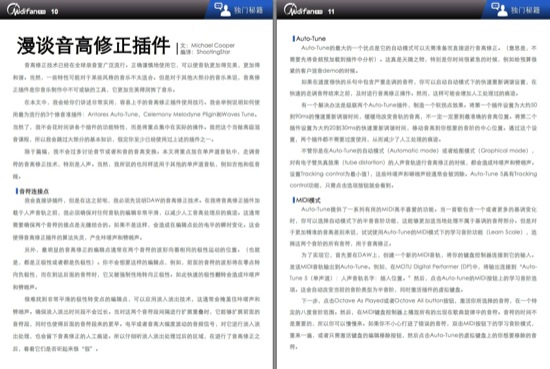The height and width of the screenshot is (369, 550).
Task: Click the 音符连接点 section heading
Action: (x=34, y=191)
